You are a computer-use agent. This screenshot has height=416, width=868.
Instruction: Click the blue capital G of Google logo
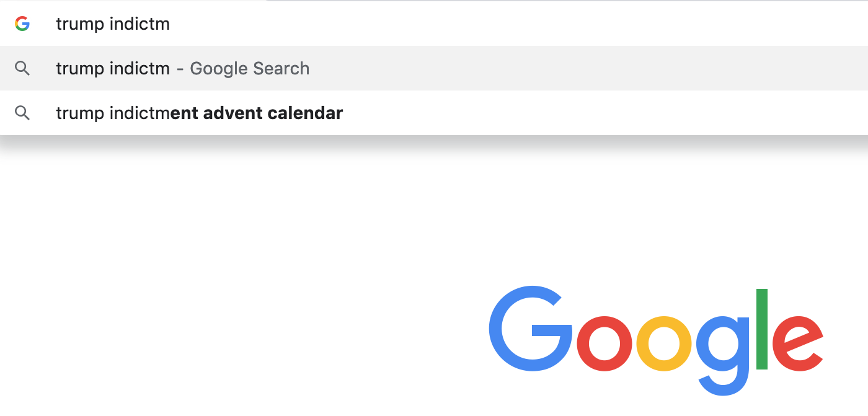point(531,329)
